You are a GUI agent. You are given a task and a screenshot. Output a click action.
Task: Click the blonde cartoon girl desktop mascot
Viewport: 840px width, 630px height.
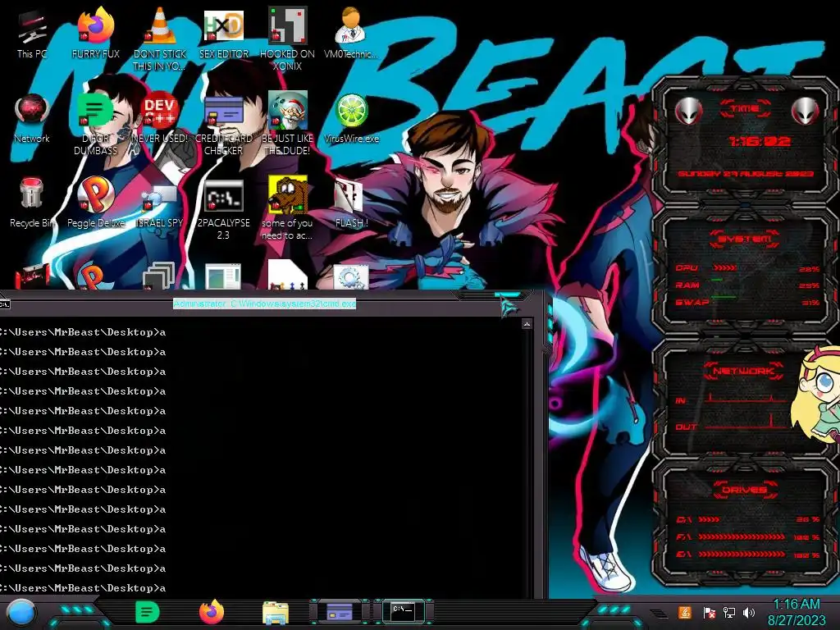[816, 395]
